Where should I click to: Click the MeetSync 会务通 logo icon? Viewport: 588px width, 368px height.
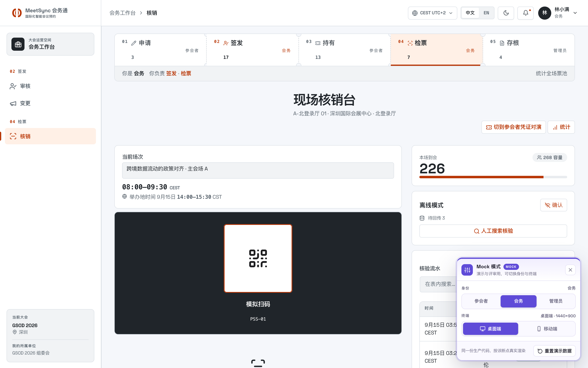pos(17,13)
